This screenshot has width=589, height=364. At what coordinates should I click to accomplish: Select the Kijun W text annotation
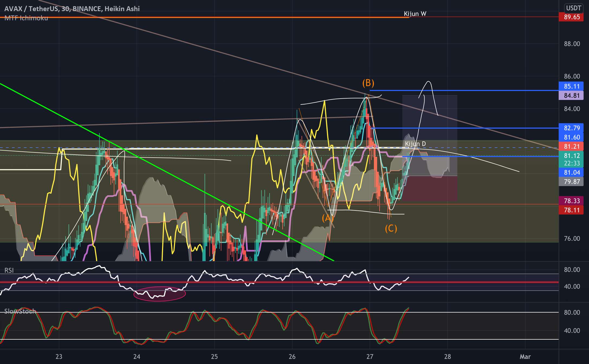coord(415,14)
